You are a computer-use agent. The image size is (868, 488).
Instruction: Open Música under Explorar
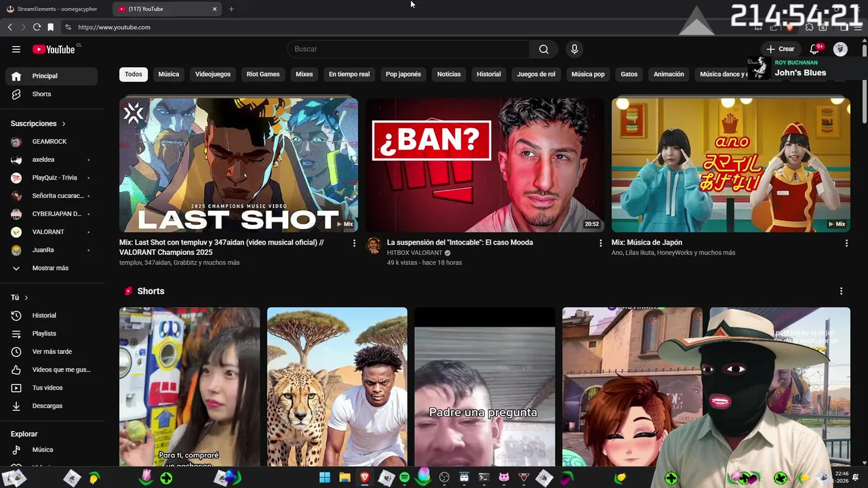pos(52,449)
